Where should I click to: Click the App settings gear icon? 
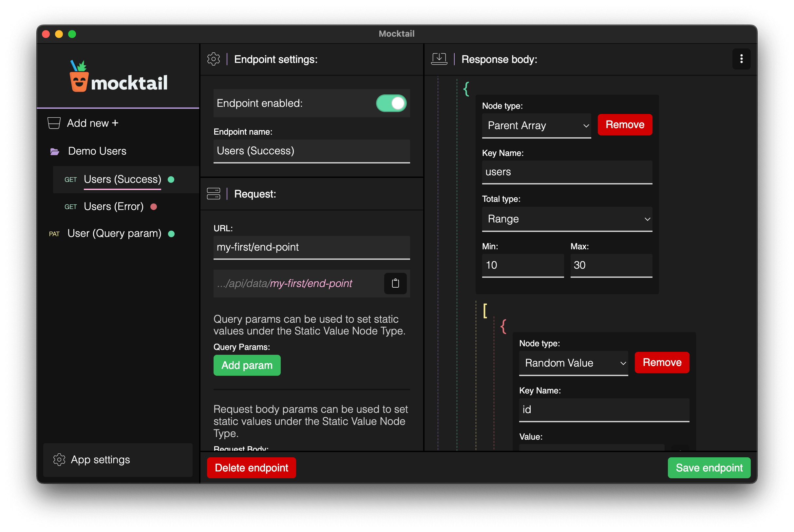click(x=59, y=460)
